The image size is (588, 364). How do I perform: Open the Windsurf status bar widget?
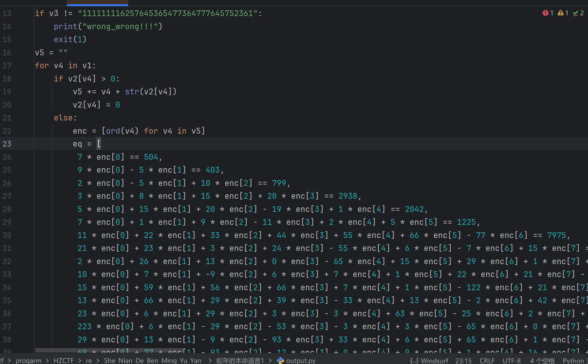[429, 360]
